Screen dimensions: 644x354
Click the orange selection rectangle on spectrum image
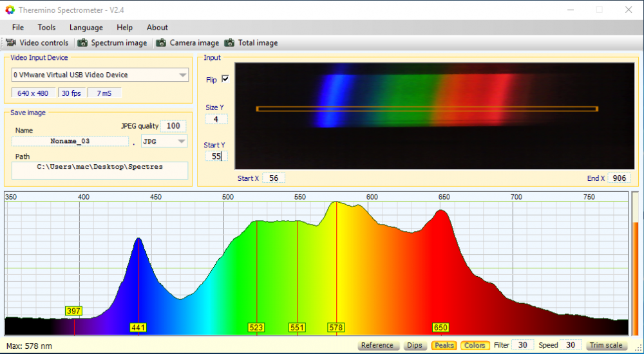[427, 109]
